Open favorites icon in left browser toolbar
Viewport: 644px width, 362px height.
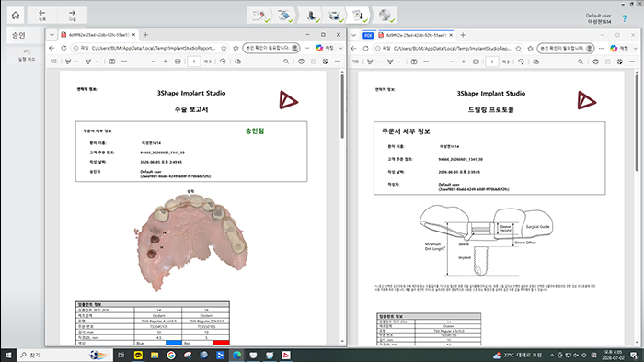pos(236,48)
